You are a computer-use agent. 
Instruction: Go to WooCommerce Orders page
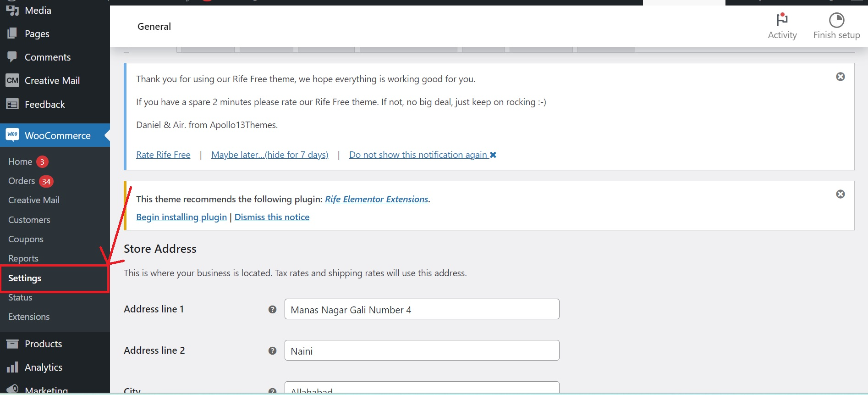[x=22, y=181]
